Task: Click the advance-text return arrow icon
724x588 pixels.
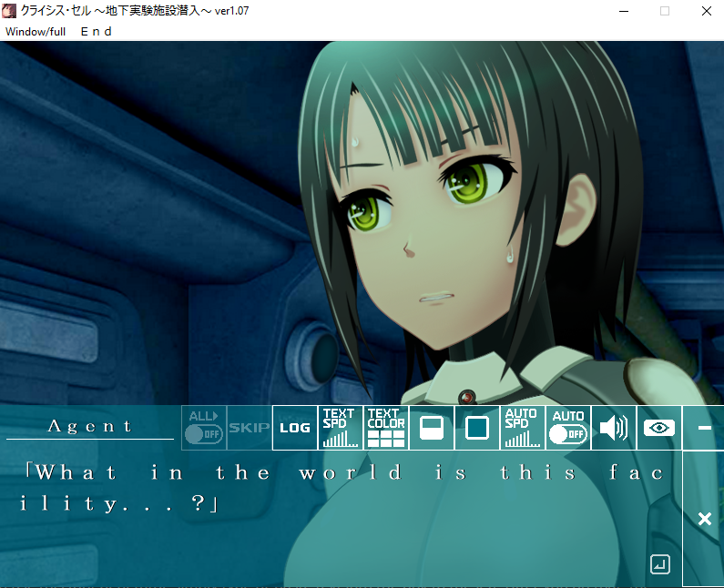Action: [660, 564]
